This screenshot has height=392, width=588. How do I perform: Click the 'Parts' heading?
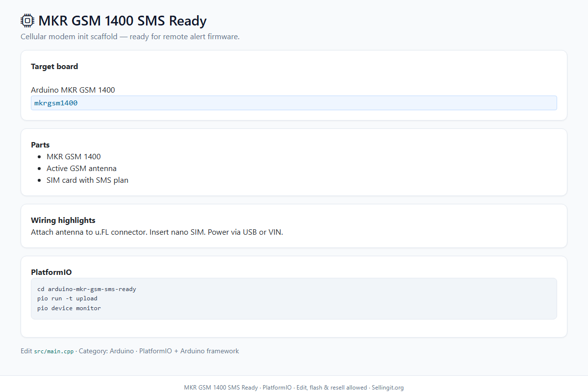pos(40,145)
